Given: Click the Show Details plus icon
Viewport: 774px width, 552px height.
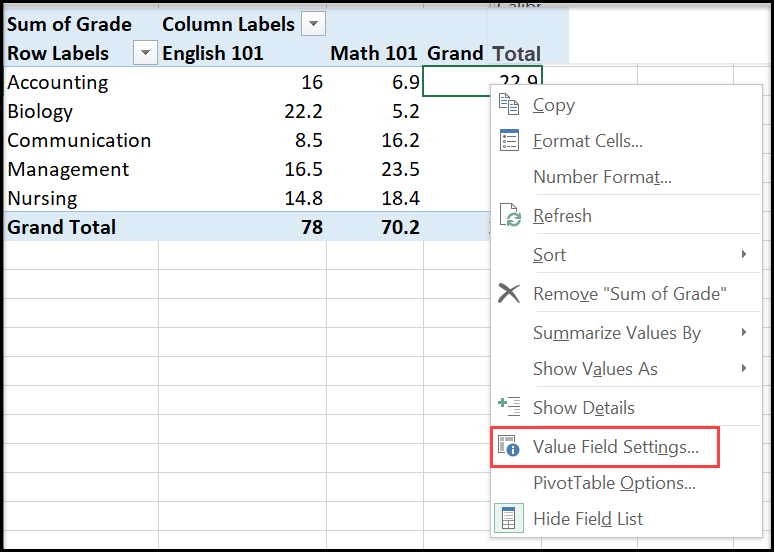Looking at the screenshot, I should (509, 406).
